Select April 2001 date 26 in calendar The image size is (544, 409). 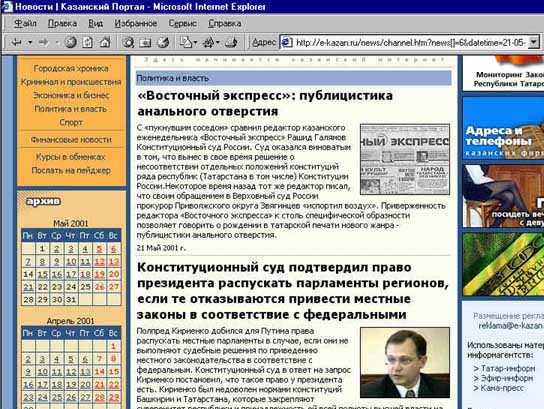pyautogui.click(x=71, y=397)
